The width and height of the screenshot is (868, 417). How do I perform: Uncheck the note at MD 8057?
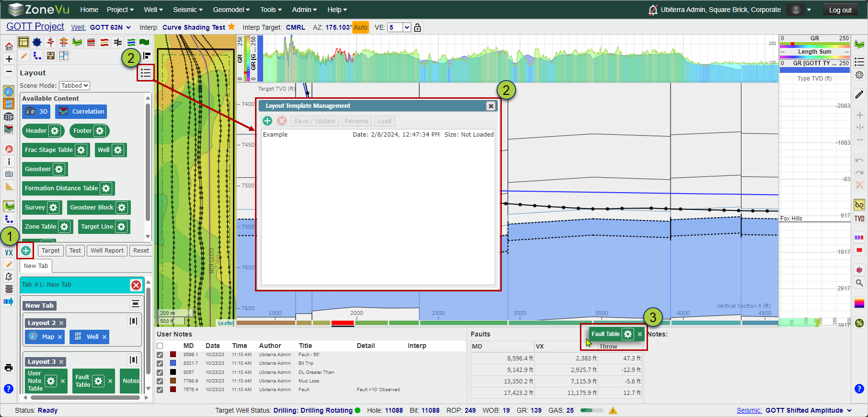(x=160, y=372)
